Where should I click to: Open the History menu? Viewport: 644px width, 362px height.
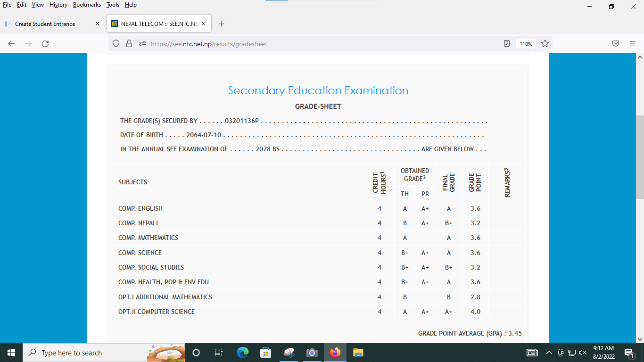coord(58,5)
